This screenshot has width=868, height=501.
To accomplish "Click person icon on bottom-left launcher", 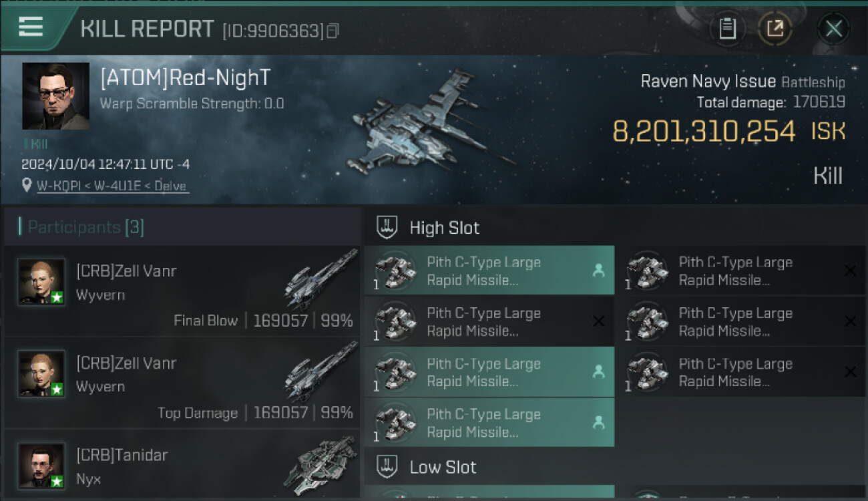I will point(599,422).
